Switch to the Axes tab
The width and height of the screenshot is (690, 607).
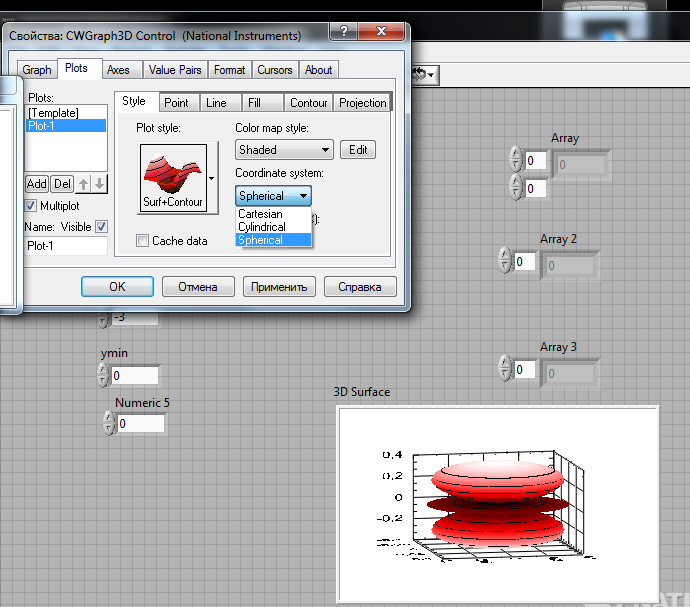click(x=118, y=70)
